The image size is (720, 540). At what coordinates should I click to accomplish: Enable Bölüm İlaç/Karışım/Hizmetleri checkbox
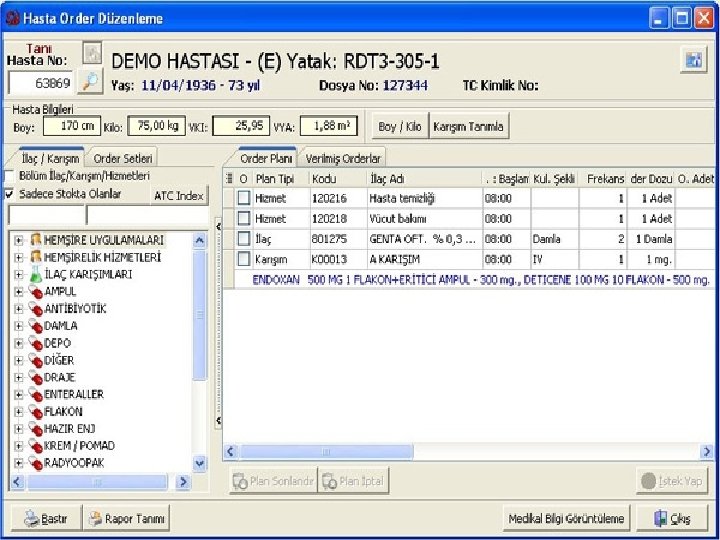pos(10,176)
